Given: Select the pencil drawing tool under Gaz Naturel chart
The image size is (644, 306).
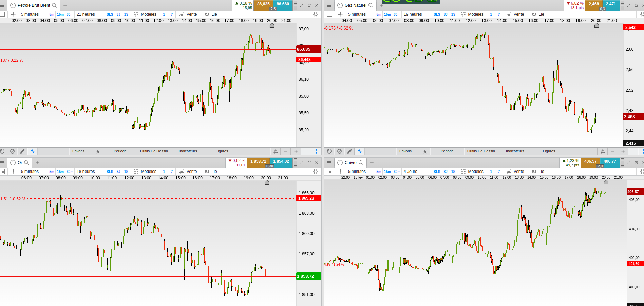Looking at the screenshot, I should [349, 151].
